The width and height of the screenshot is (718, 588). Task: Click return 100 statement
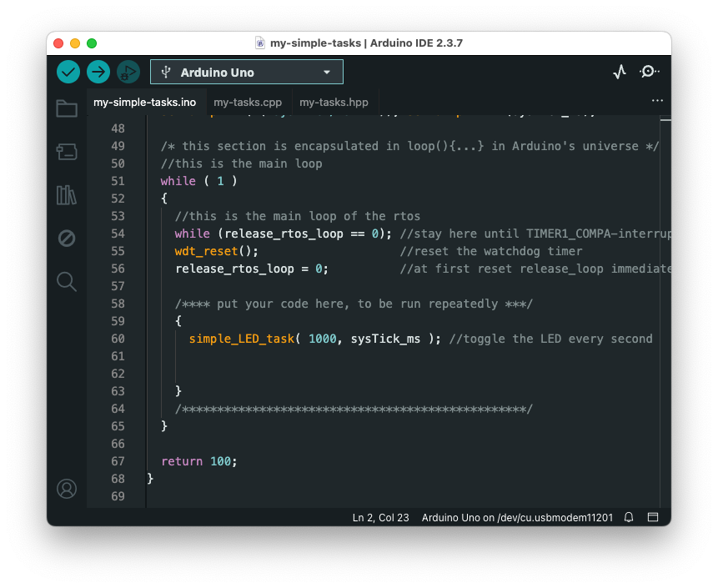[x=199, y=461]
